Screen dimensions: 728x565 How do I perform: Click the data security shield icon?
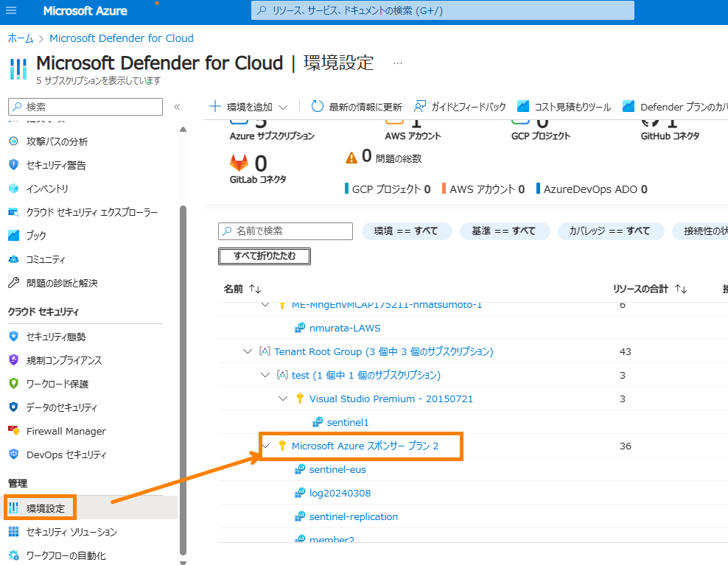point(13,407)
